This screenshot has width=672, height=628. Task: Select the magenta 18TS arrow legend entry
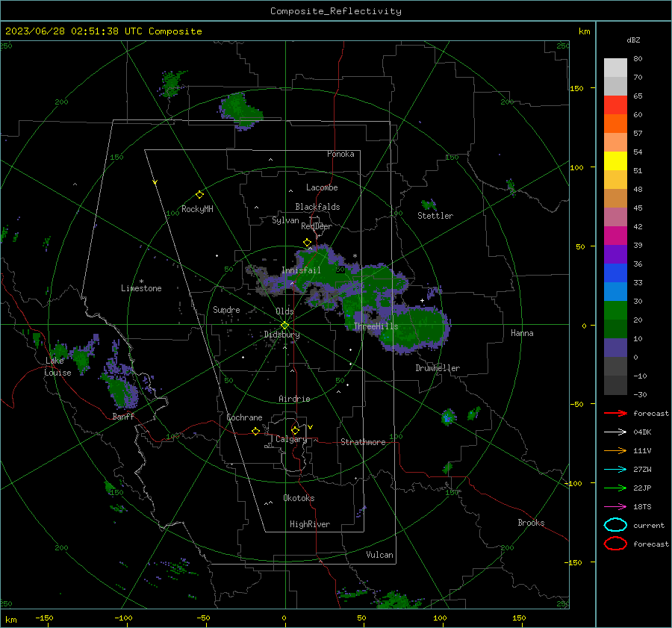tap(615, 507)
